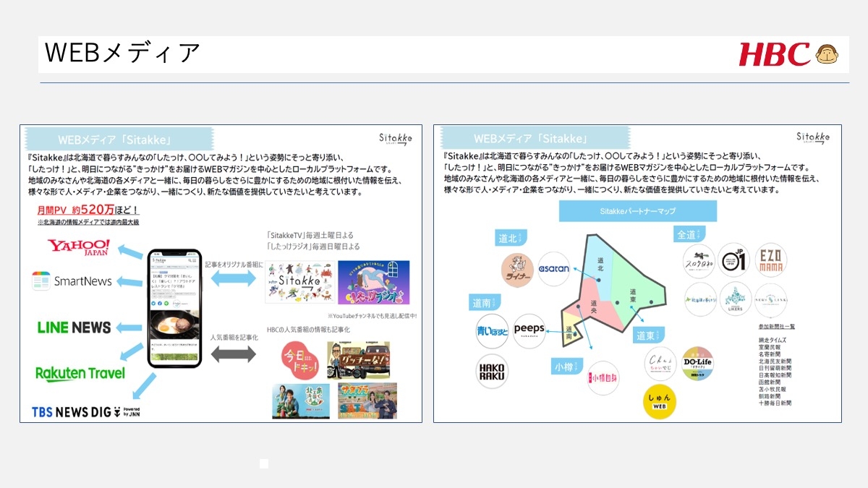Click the 今日ドキッ! program logo

(x=302, y=359)
